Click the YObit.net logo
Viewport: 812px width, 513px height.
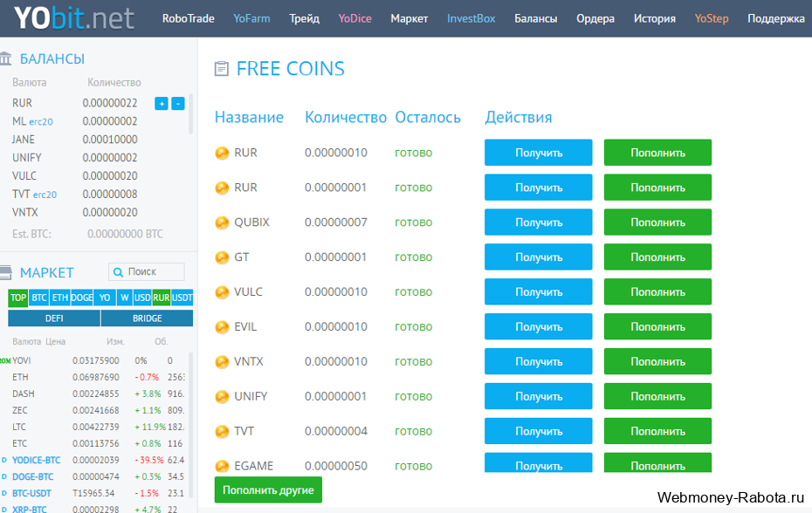click(x=74, y=18)
